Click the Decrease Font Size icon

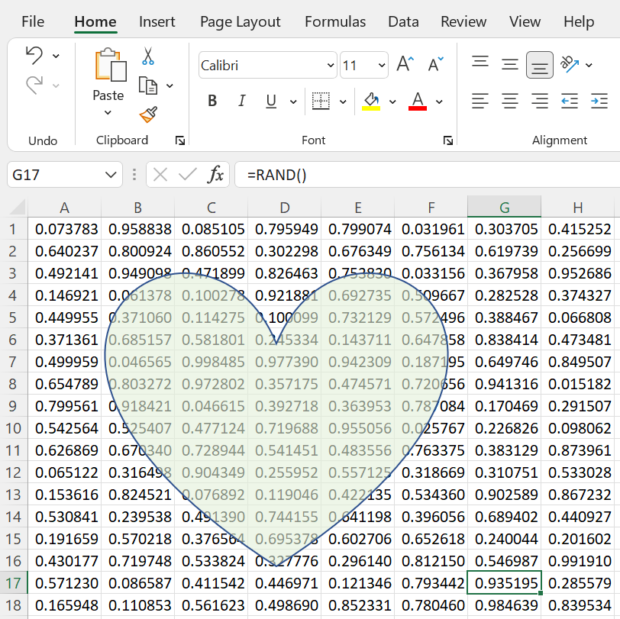coord(435,65)
